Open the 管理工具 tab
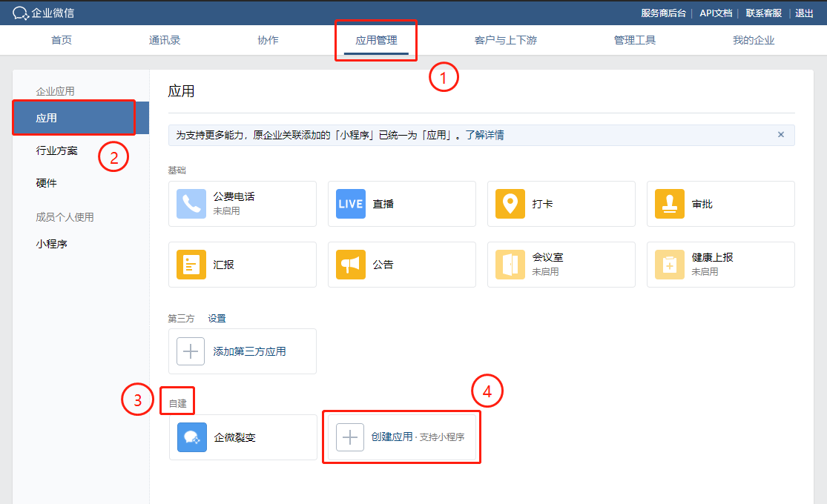This screenshot has height=504, width=827. [x=635, y=40]
